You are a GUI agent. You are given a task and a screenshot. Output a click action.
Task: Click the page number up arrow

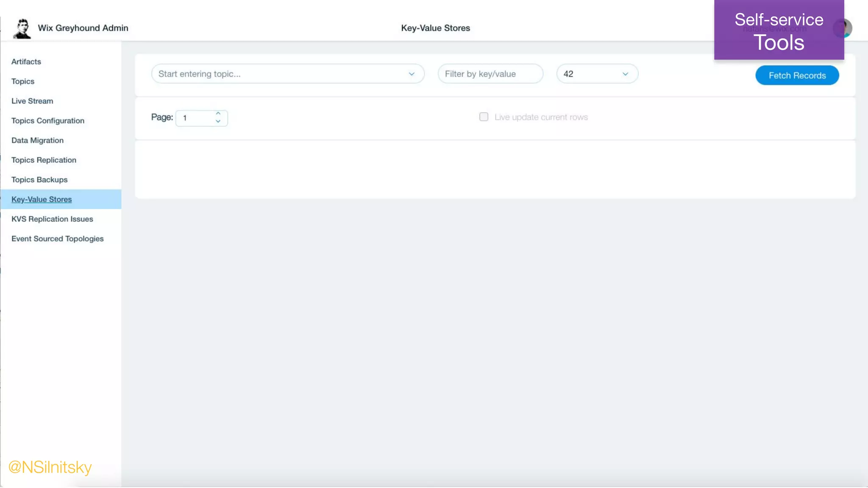pyautogui.click(x=218, y=114)
